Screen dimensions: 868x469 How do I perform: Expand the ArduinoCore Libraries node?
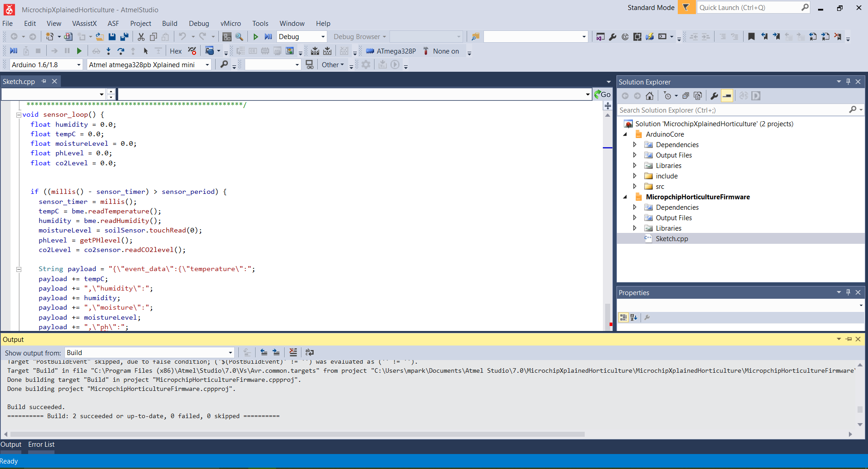(x=634, y=165)
